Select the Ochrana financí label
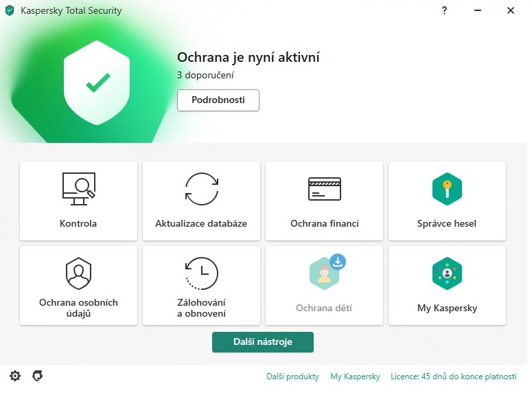The width and height of the screenshot is (532, 393). tap(325, 223)
